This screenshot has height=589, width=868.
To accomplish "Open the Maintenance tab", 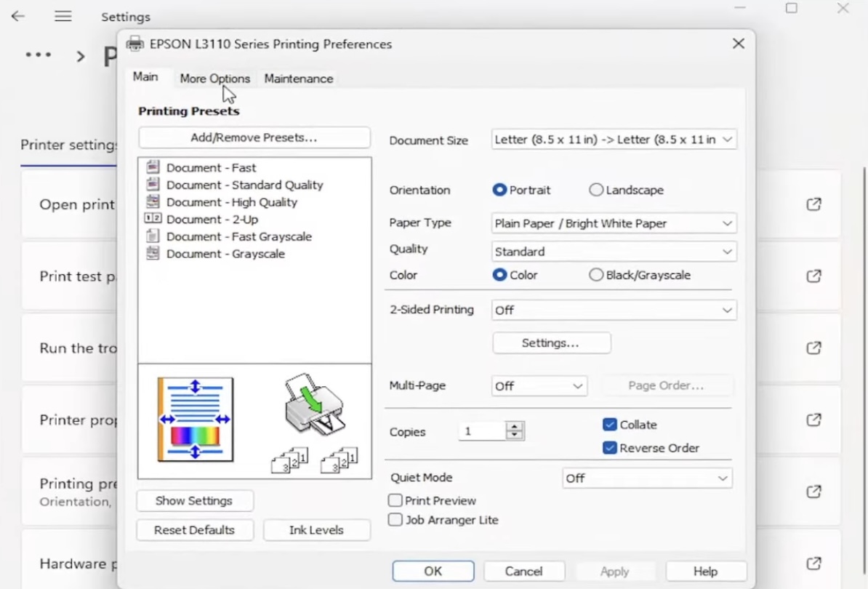I will point(299,79).
